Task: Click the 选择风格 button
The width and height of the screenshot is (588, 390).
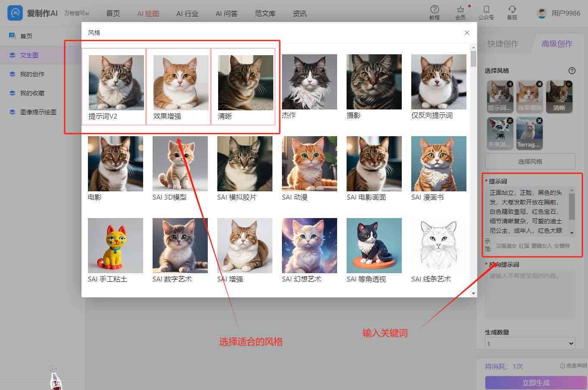Action: [x=530, y=161]
